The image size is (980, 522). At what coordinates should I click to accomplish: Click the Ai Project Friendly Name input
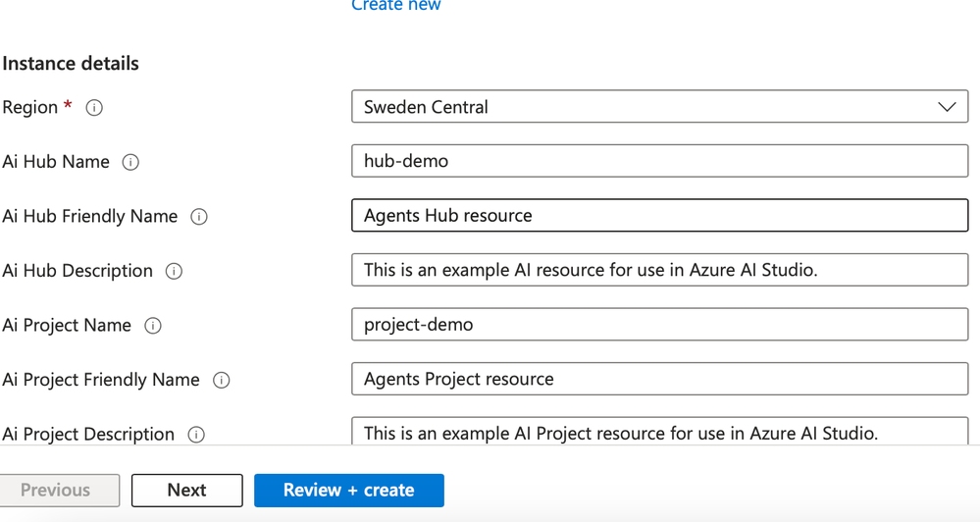click(x=659, y=379)
